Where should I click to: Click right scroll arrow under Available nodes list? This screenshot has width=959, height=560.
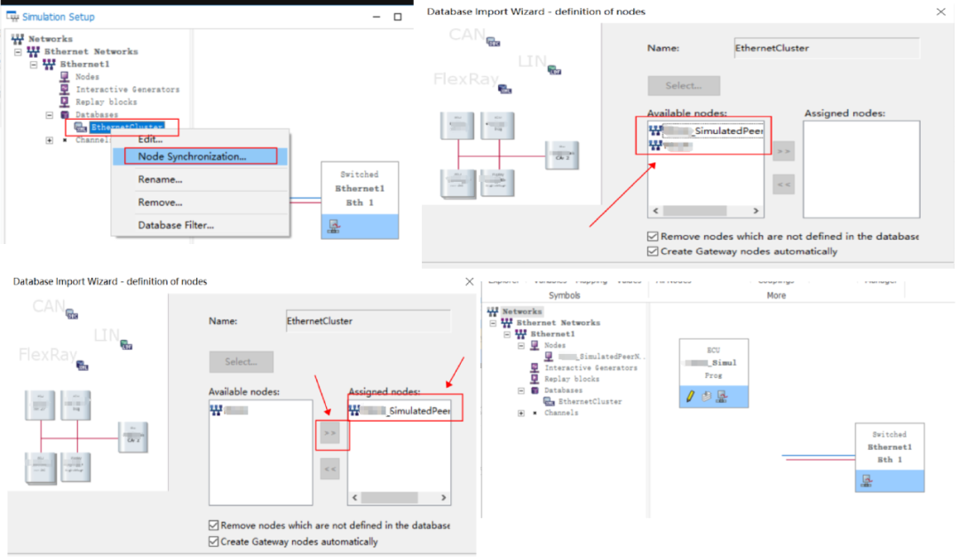point(756,211)
